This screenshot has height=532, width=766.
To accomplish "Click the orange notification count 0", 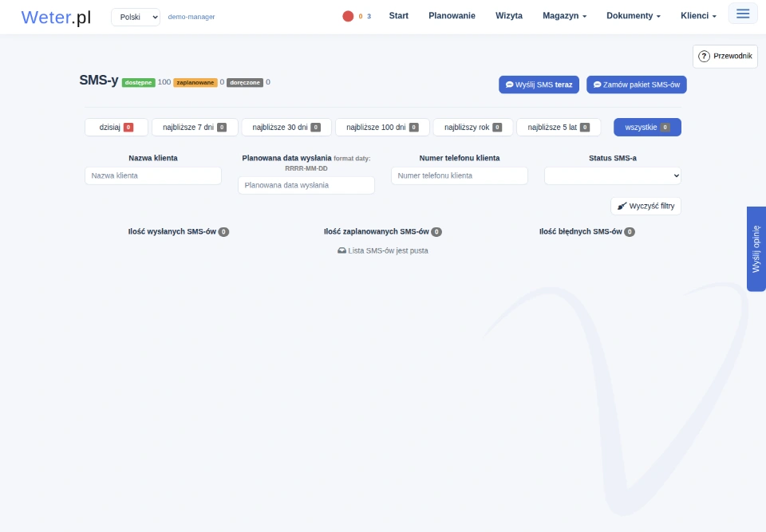I will click(x=361, y=16).
